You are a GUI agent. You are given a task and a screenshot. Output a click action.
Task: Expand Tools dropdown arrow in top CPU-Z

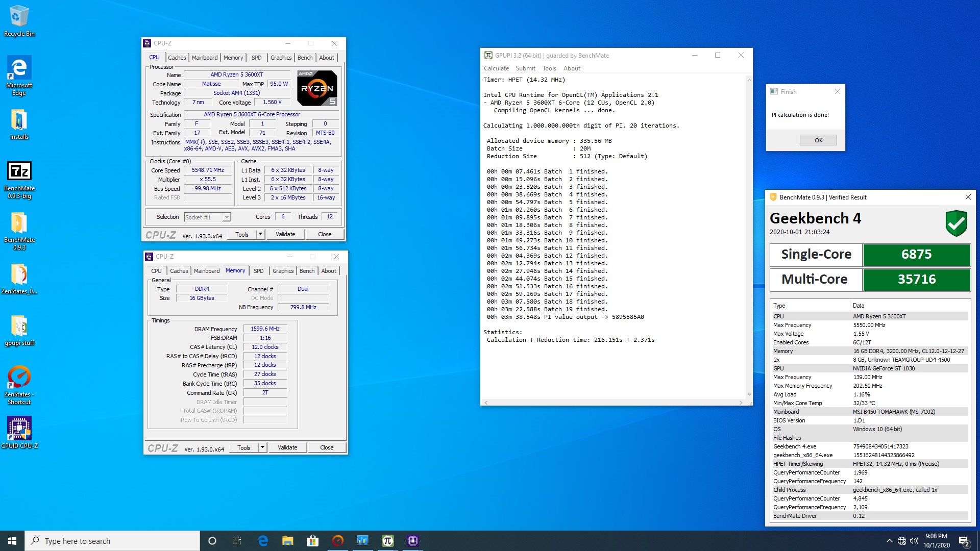point(260,234)
